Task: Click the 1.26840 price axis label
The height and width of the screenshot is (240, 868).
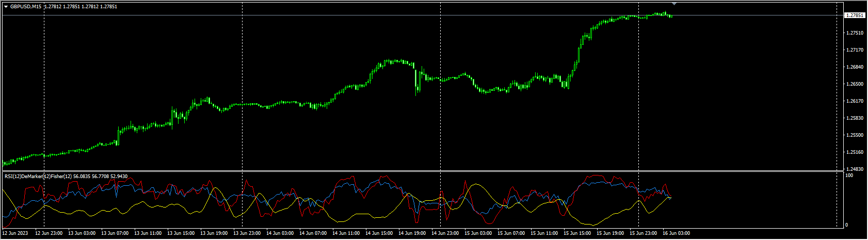Action: [854, 67]
